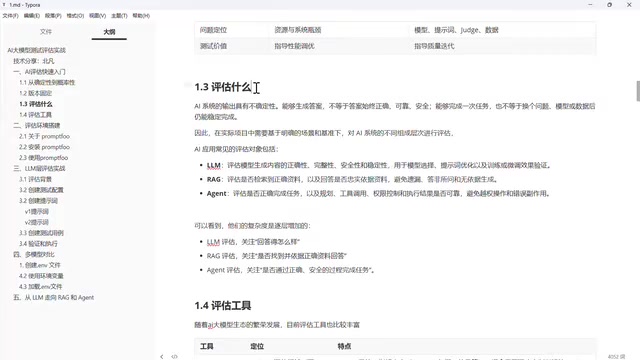Jump to v2提示词 outline entry

pyautogui.click(x=37, y=222)
